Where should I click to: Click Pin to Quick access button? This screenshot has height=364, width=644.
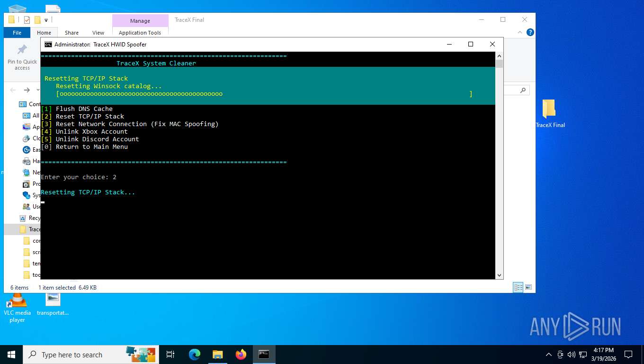click(22, 57)
